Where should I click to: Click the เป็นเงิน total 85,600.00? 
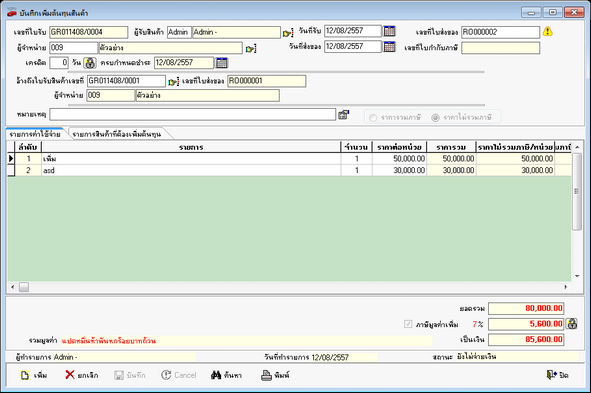pyautogui.click(x=526, y=339)
